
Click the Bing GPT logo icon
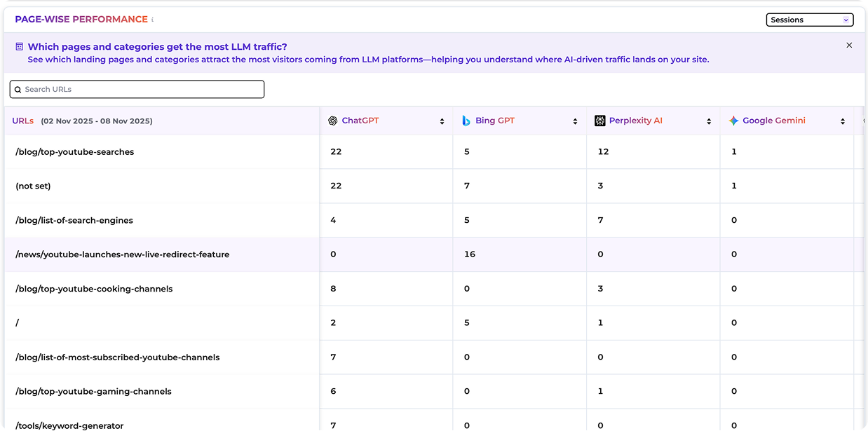[466, 121]
